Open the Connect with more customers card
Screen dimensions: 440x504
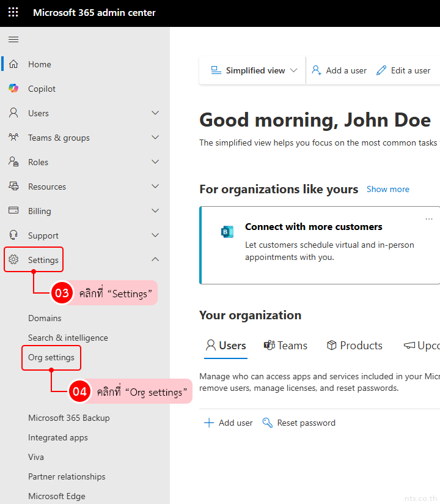click(x=320, y=245)
